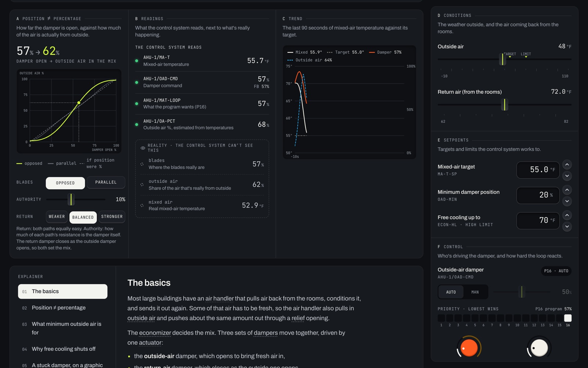Lower Minimum damper position using down chevron
This screenshot has width=588, height=368.
tap(567, 201)
